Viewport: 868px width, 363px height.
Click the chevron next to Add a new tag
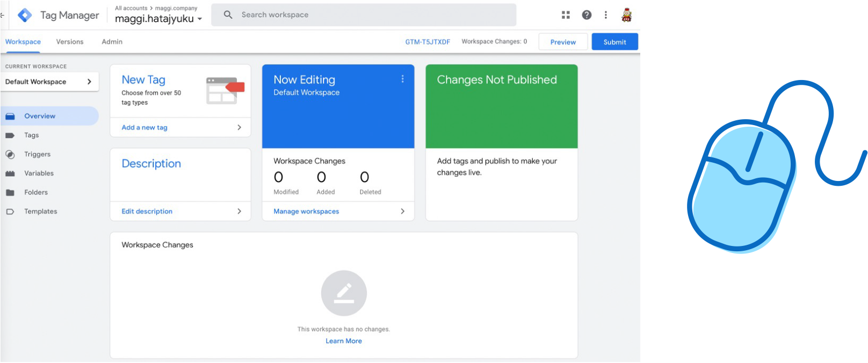point(239,127)
